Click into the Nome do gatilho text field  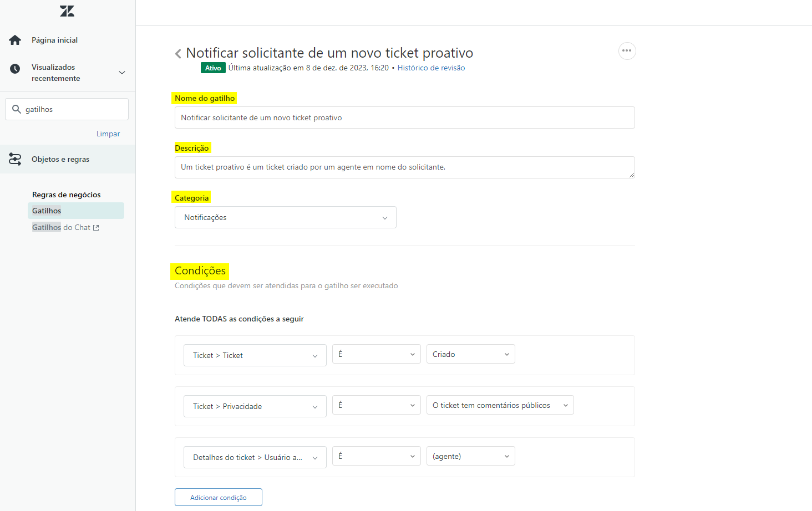404,117
